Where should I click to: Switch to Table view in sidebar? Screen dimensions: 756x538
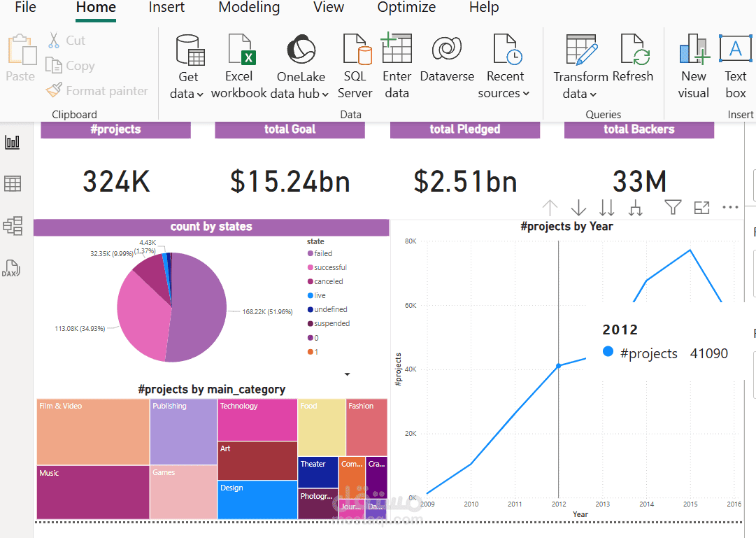[x=13, y=183]
